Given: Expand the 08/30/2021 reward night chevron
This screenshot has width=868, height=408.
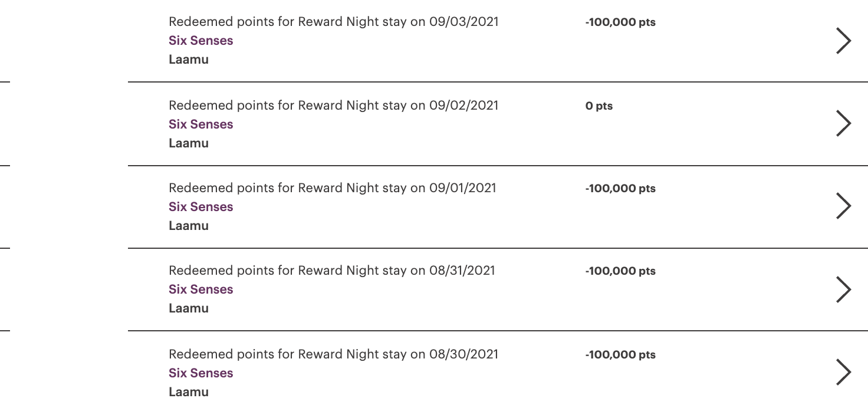Looking at the screenshot, I should (x=844, y=372).
